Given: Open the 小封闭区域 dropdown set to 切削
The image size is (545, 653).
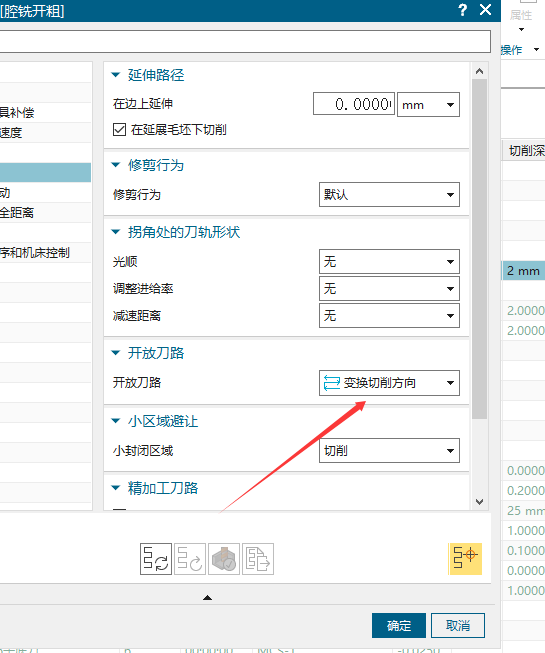Looking at the screenshot, I should [x=389, y=451].
